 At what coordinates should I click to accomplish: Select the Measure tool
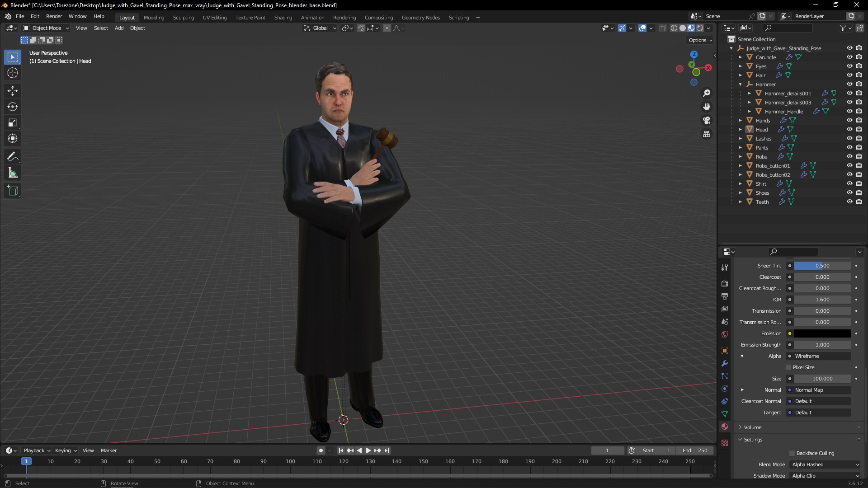tap(13, 173)
